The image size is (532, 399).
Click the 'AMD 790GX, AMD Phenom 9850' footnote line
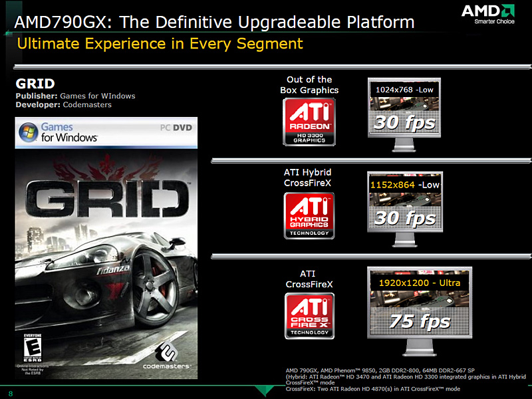[380, 370]
